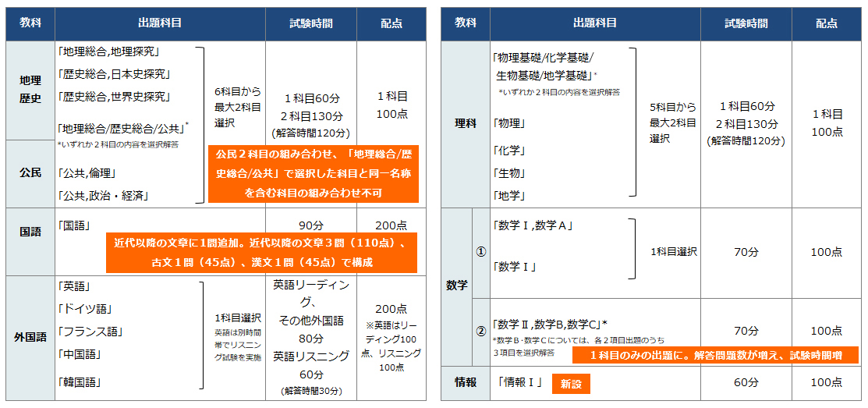Image resolution: width=868 pixels, height=408 pixels.
Task: Click the orange note starting 1科目のみの出題に
Action: click(x=715, y=355)
